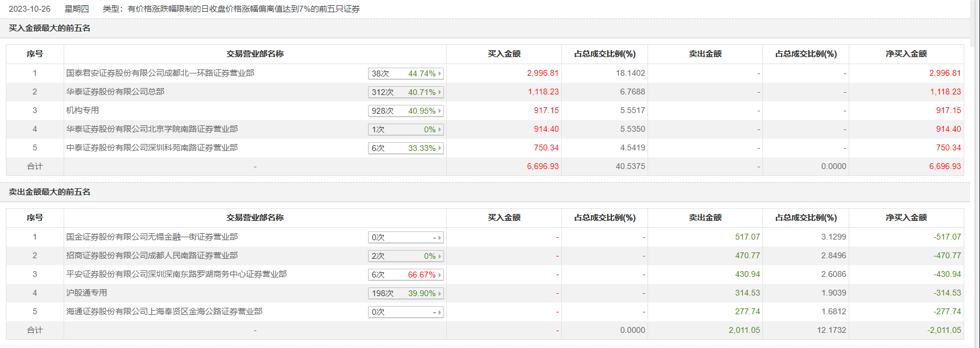Screen dimensions: 980x348
Task: Expand the 2次 0% stats box
Action: tap(405, 256)
